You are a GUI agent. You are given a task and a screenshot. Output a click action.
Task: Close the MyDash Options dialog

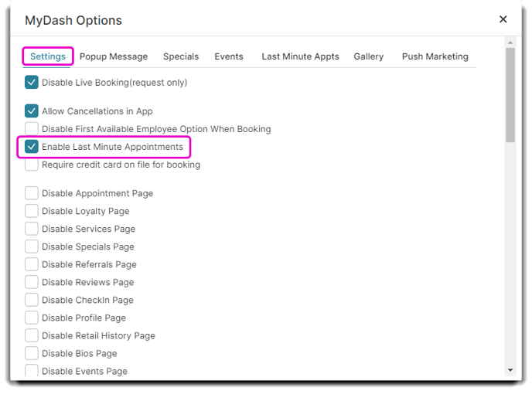click(503, 19)
